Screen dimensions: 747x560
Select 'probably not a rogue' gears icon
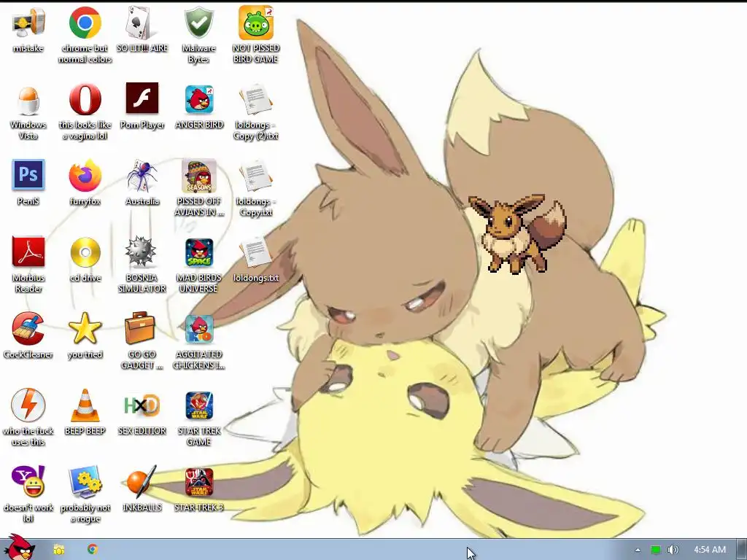85,482
